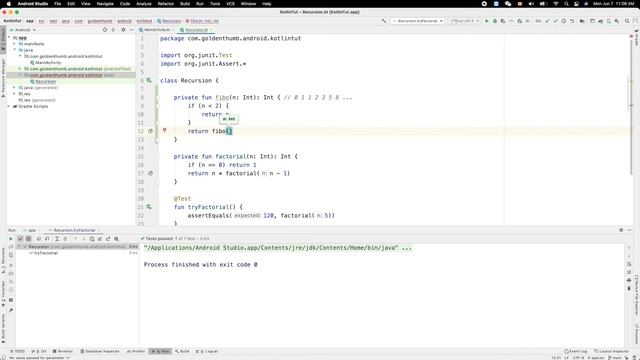Click the build hammer icon in the toolbar

click(x=384, y=21)
